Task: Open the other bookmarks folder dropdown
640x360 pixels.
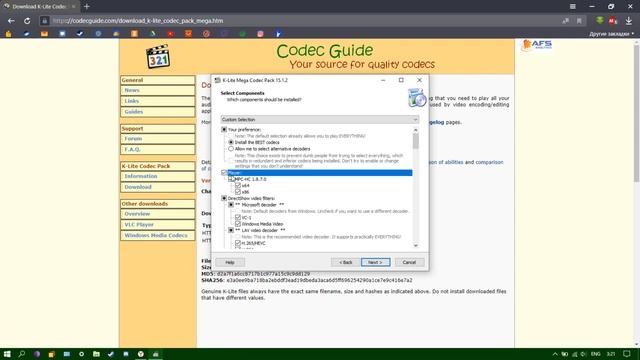Action: click(x=611, y=34)
